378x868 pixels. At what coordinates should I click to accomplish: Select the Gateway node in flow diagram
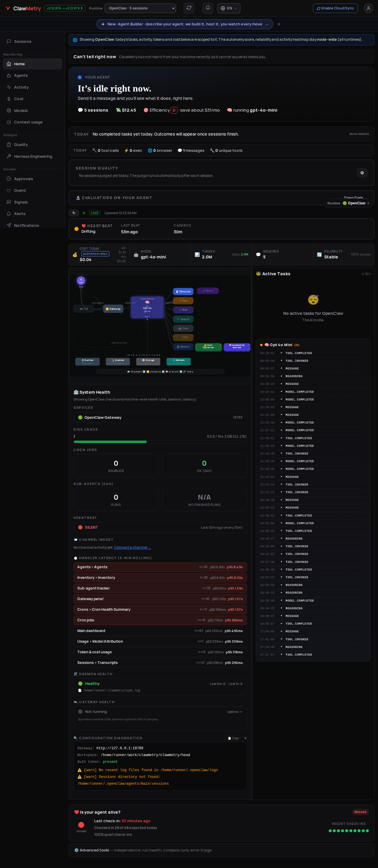[x=113, y=309]
